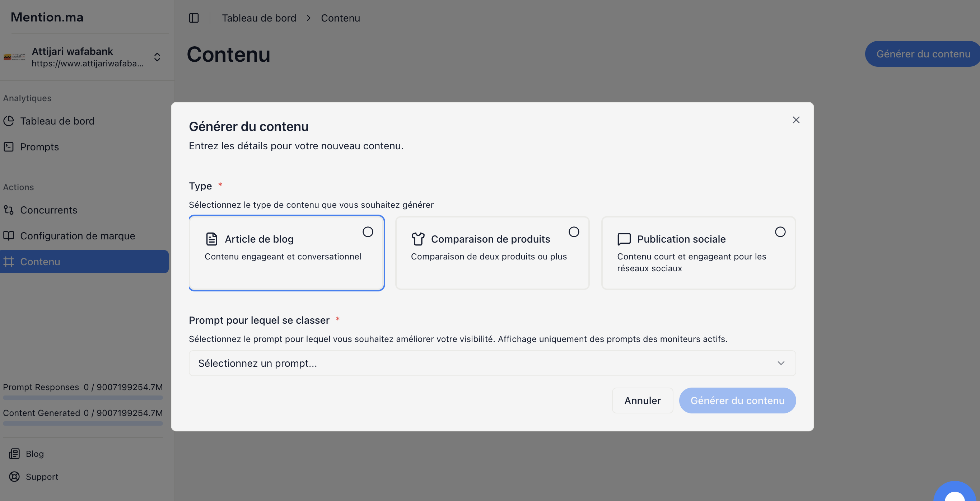This screenshot has height=501, width=980.
Task: Click the dialog's Générer du contenu button
Action: 737,401
